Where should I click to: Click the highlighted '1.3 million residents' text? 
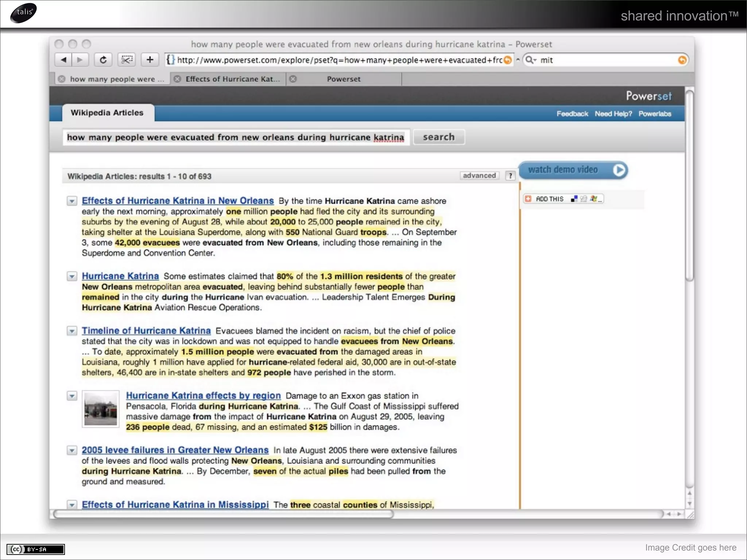coord(361,276)
